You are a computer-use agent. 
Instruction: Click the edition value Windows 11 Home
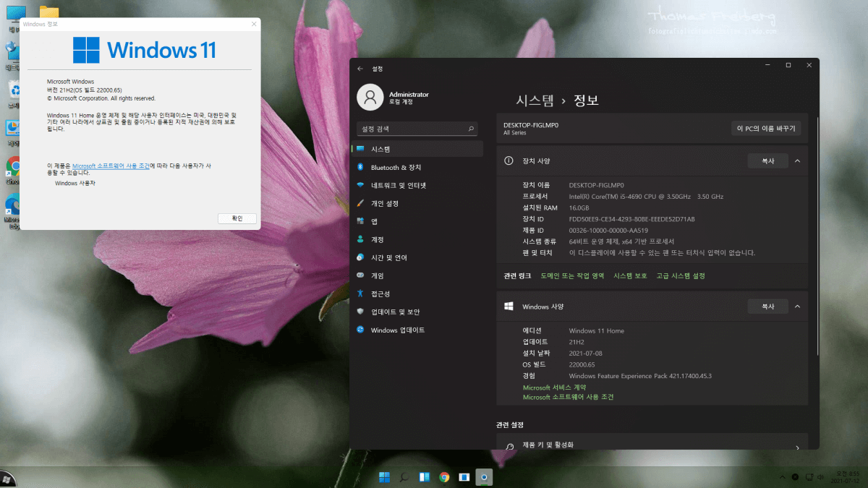(x=596, y=330)
